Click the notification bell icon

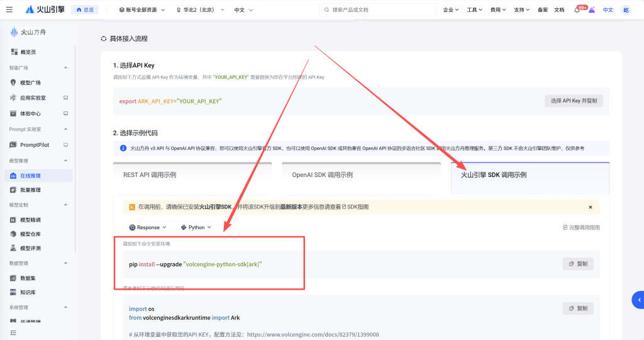(577, 10)
